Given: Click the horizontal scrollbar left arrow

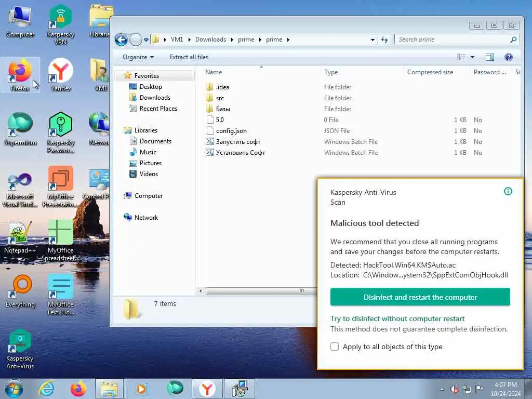Looking at the screenshot, I should pyautogui.click(x=201, y=291).
